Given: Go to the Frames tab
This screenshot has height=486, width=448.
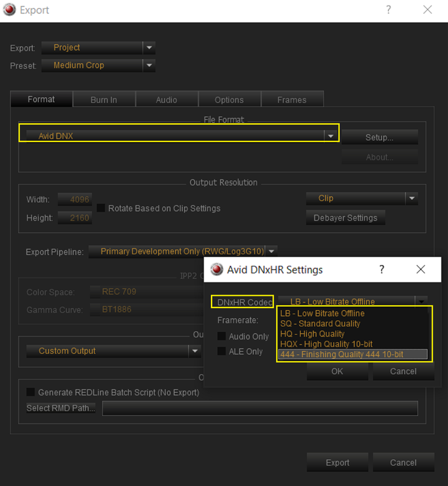Looking at the screenshot, I should point(292,100).
